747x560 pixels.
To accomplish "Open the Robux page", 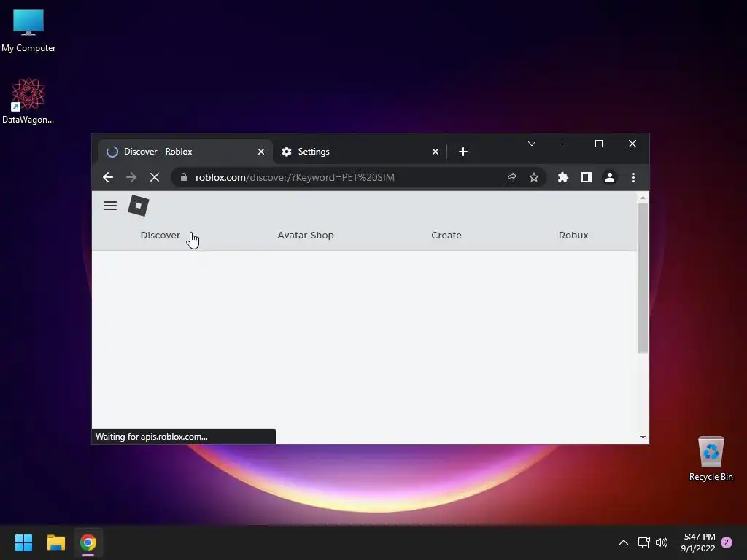I will click(x=573, y=236).
